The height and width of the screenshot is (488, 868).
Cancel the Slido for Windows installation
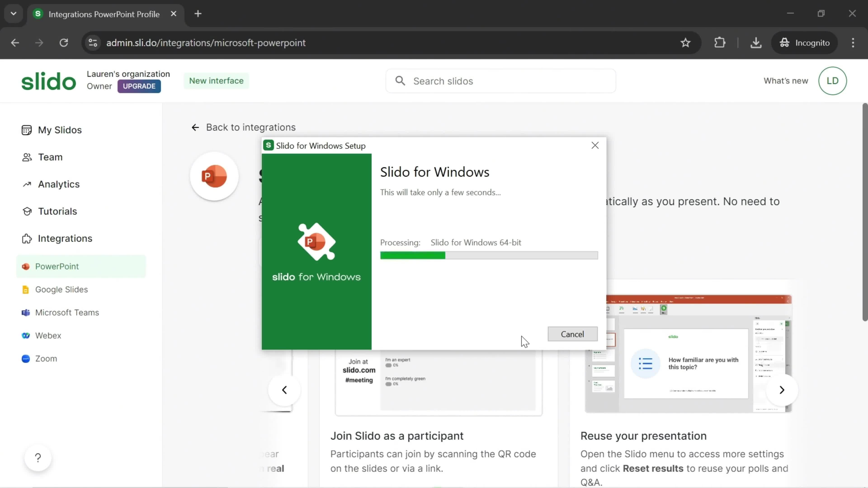click(x=573, y=334)
